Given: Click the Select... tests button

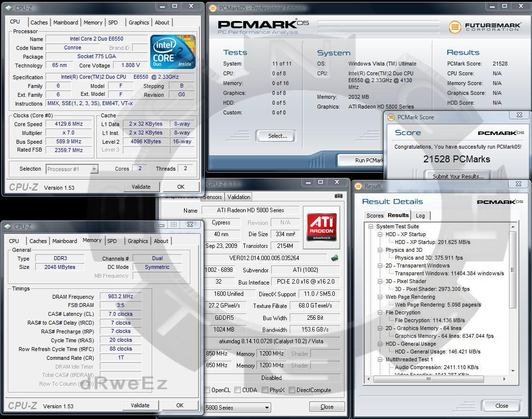Looking at the screenshot, I should click(278, 136).
